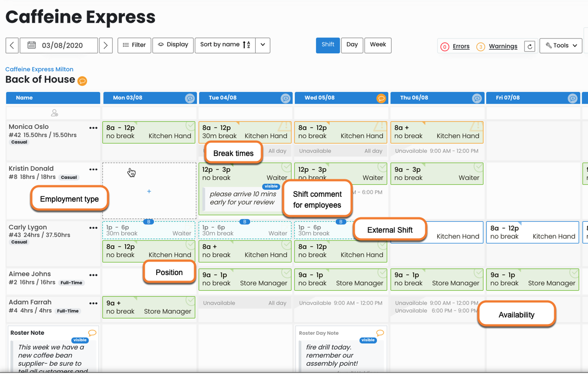Screen dimensions: 588x374
Task: Open the Display options menu
Action: pyautogui.click(x=173, y=45)
